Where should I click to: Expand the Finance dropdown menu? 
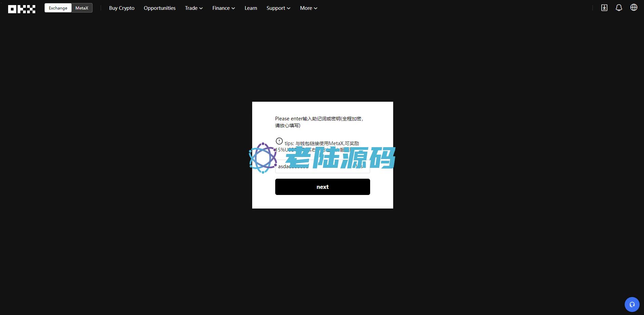(x=223, y=8)
